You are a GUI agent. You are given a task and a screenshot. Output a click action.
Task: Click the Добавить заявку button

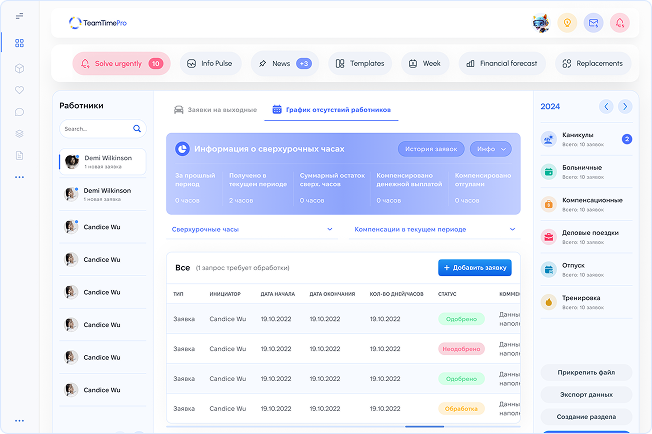475,267
